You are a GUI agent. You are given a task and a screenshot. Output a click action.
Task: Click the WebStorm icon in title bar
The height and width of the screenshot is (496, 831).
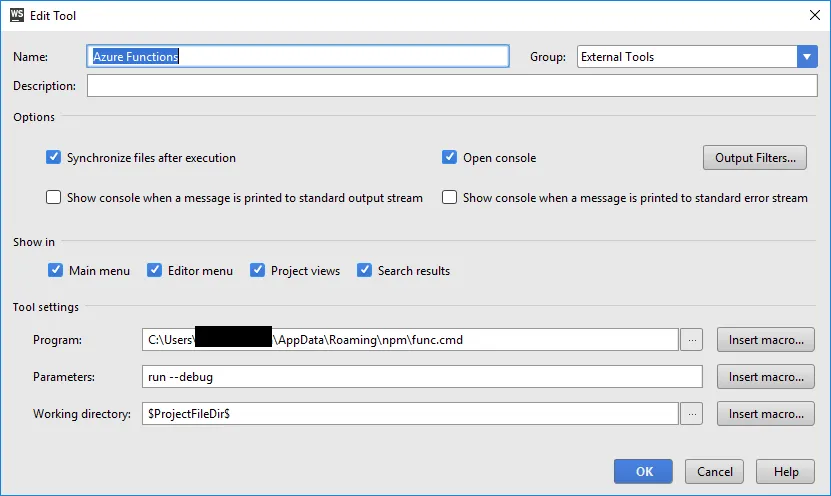[17, 15]
